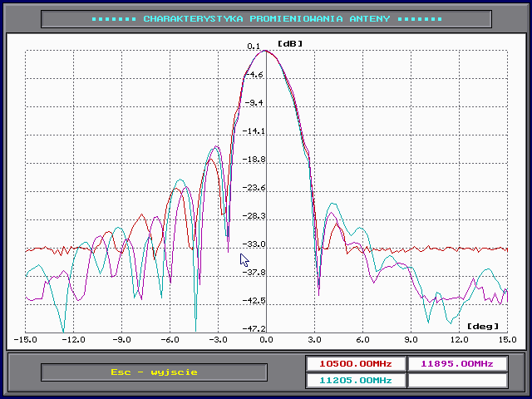Click the 12.0 degree x-axis tick label

[459, 340]
